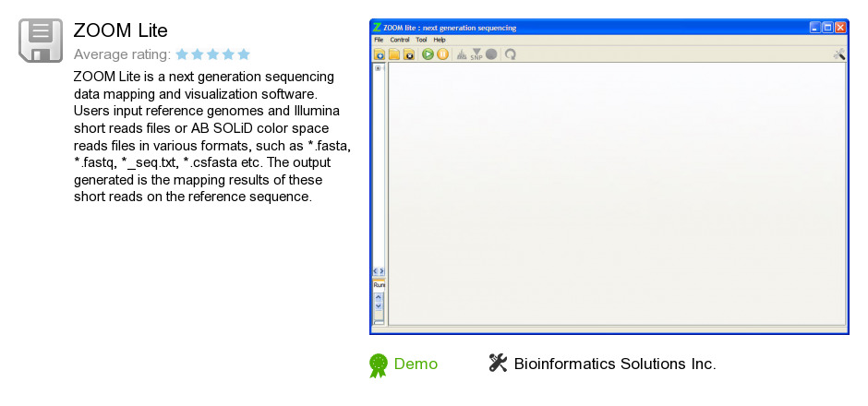Close the ZOOM lite window
This screenshot has height=406, width=868.
[x=840, y=28]
